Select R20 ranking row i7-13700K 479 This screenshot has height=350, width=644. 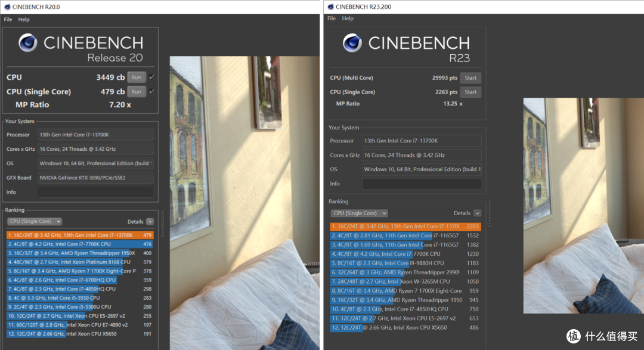pos(80,236)
